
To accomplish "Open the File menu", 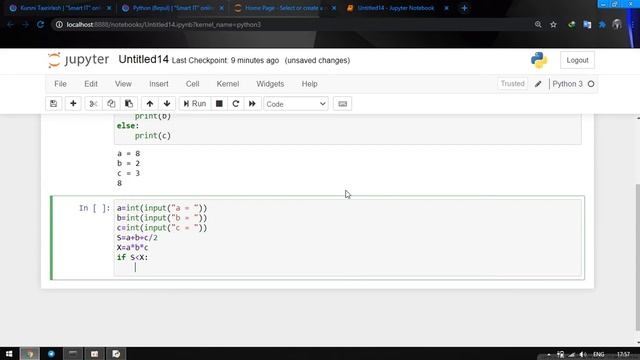I will 60,84.
